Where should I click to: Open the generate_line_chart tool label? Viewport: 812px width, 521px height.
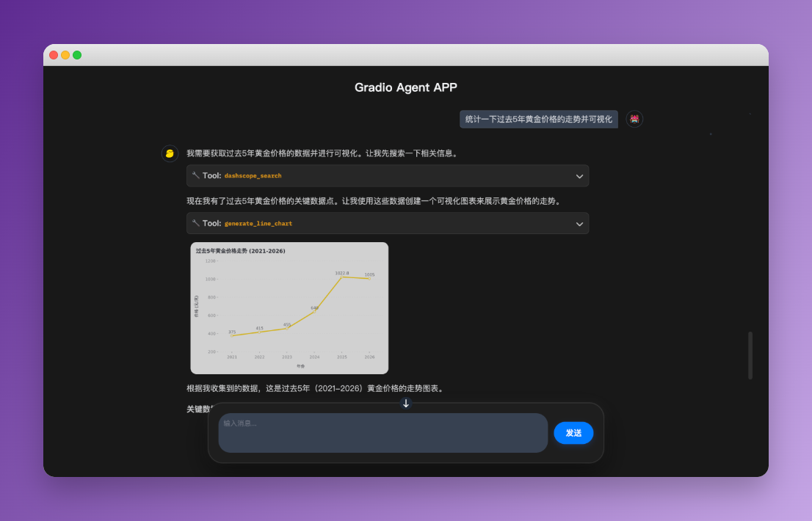click(x=258, y=223)
